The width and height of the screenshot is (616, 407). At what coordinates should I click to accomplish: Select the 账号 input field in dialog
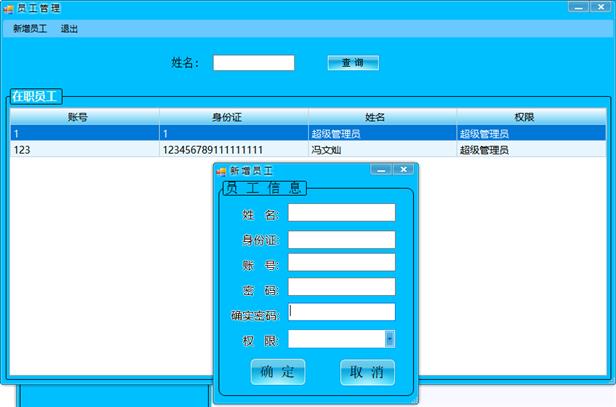coord(341,263)
